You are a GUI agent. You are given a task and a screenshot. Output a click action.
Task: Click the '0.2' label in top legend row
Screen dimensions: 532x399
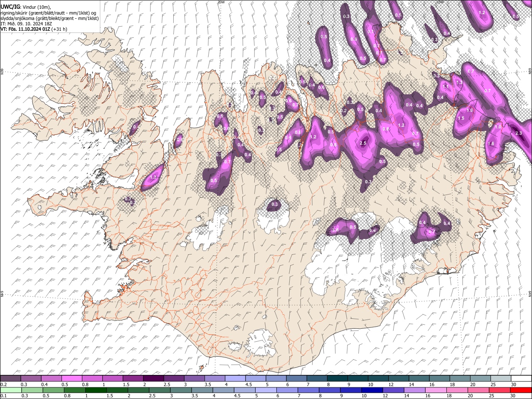(4, 384)
